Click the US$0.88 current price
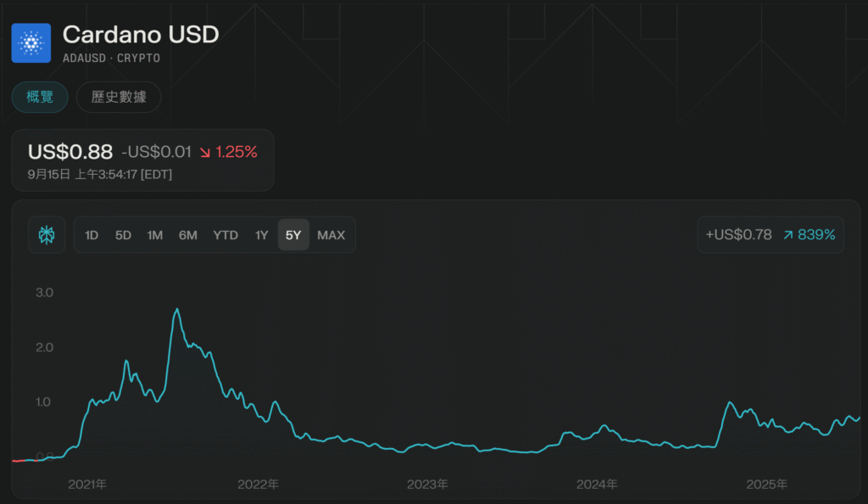Viewport: 868px width, 504px height. pyautogui.click(x=70, y=153)
